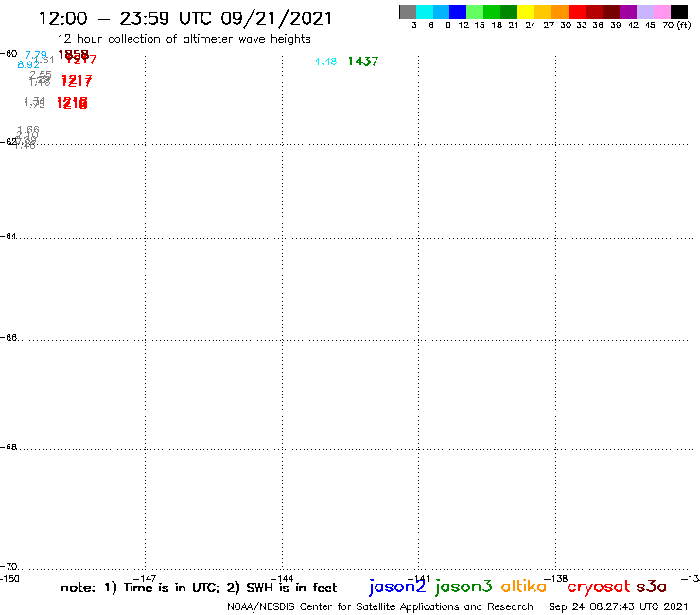
Task: Select the yellow swatch in the color scale
Action: (x=526, y=11)
